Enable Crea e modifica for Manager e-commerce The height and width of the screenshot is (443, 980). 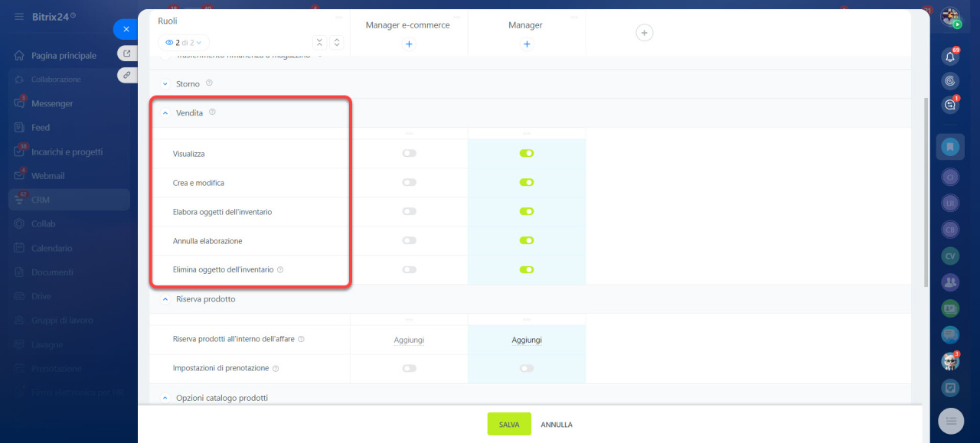click(409, 182)
